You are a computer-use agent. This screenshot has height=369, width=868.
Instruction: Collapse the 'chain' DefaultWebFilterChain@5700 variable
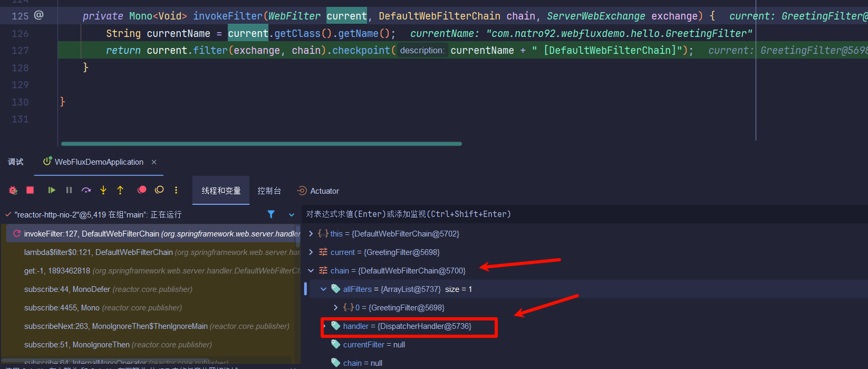click(311, 270)
